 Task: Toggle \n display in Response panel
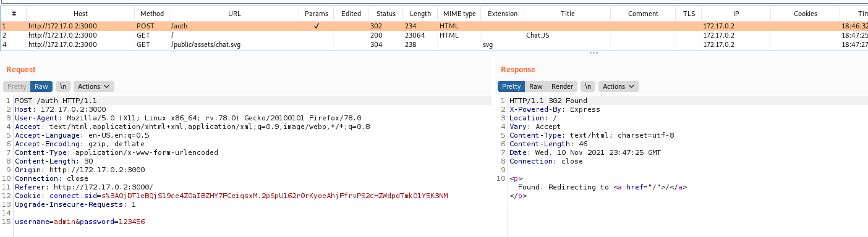click(588, 86)
